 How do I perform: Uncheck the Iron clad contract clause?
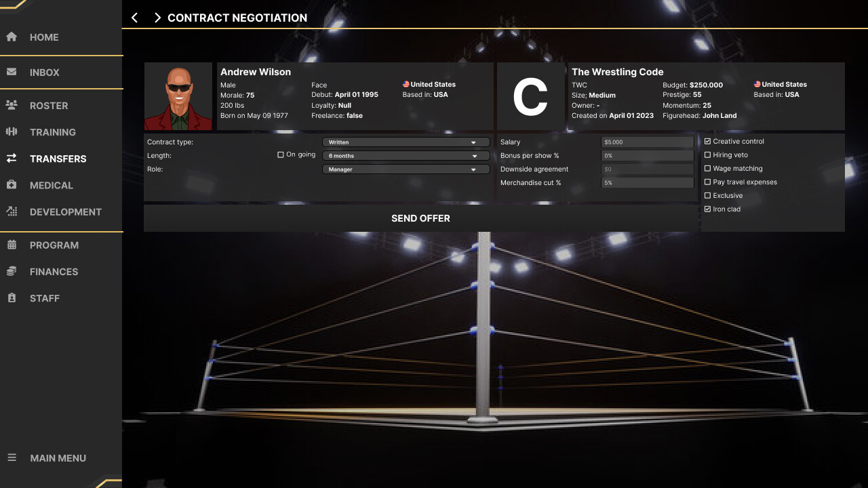pos(708,209)
